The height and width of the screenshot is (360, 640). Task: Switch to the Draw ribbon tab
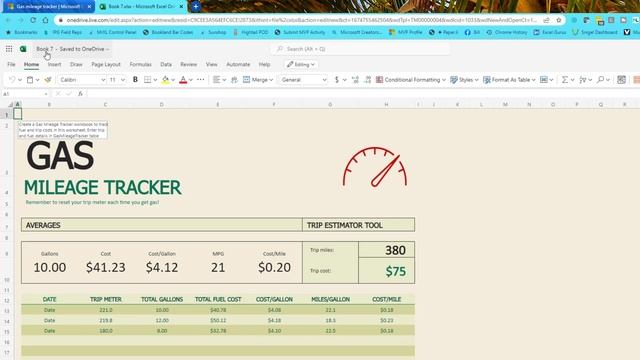(x=76, y=64)
